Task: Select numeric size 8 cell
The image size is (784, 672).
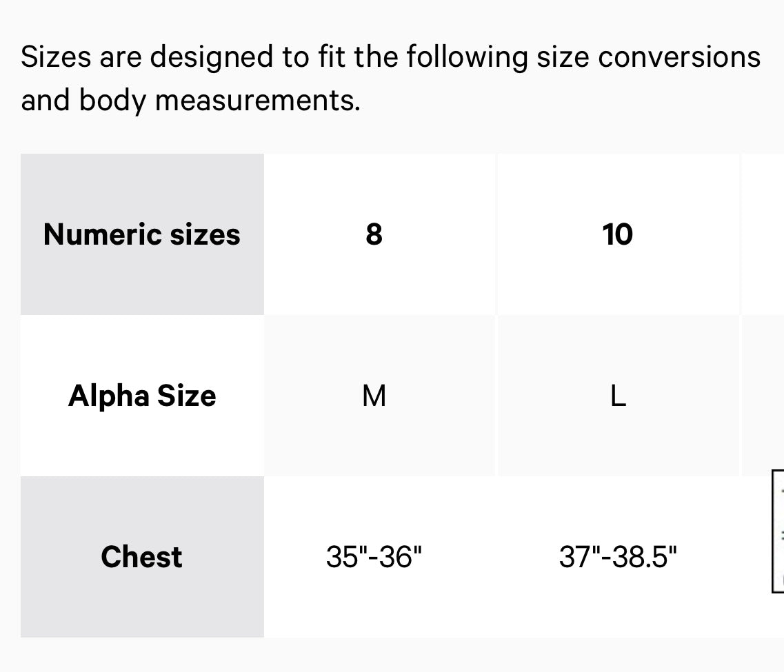Action: pos(374,234)
